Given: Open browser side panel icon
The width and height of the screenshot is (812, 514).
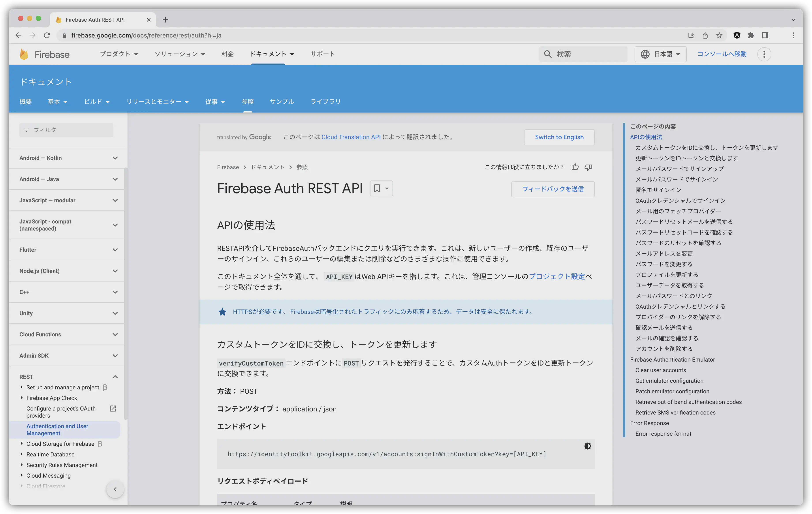Looking at the screenshot, I should tap(765, 35).
